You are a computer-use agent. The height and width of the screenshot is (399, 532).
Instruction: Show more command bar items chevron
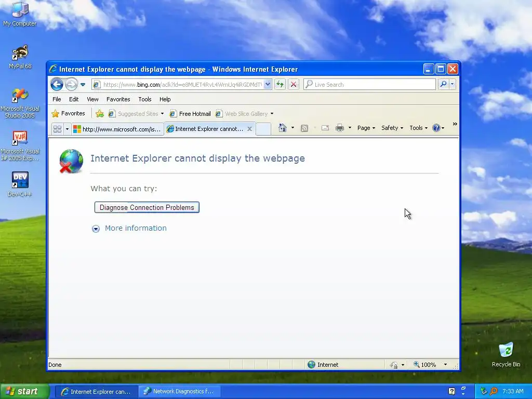[x=455, y=124]
